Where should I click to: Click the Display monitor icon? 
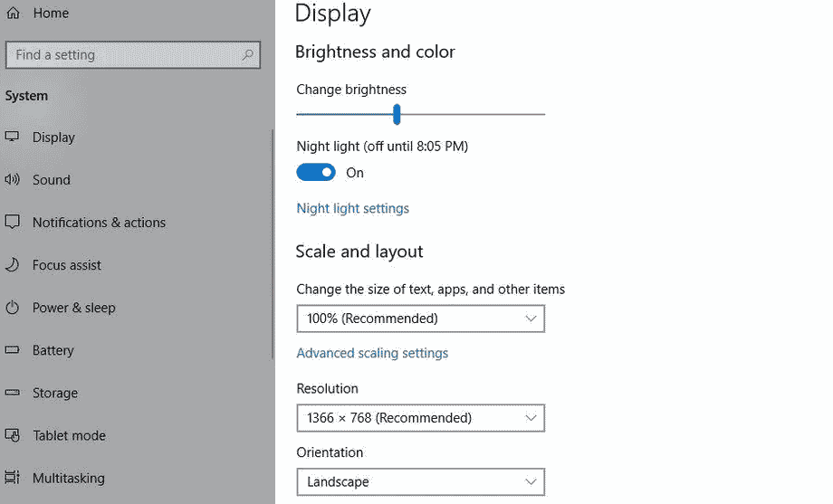[12, 137]
